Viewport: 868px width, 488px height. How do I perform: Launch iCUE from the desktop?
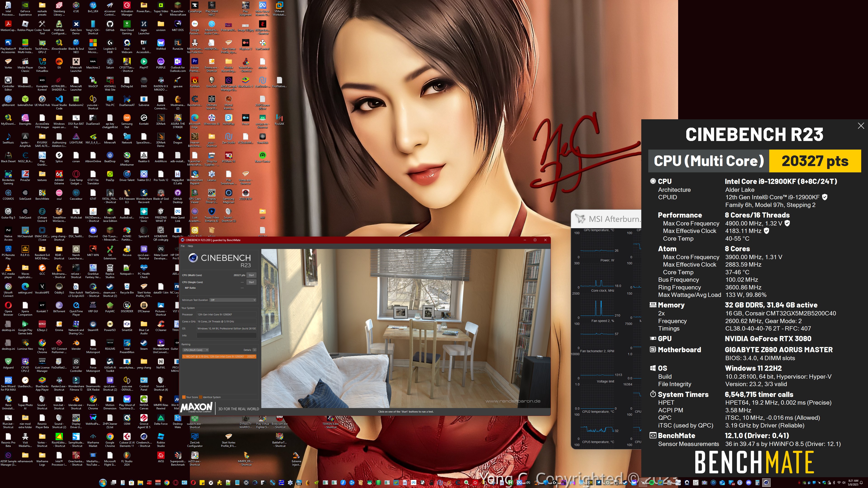coord(76,7)
